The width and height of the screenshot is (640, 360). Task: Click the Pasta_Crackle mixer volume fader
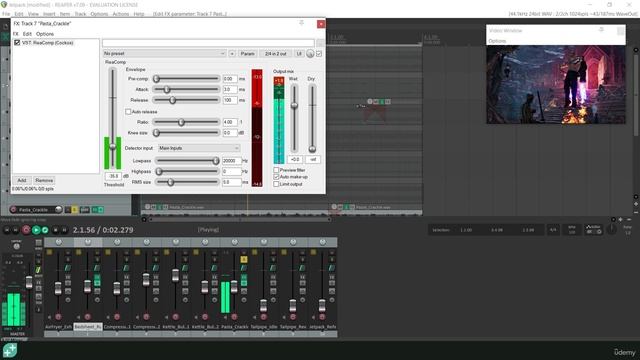234,287
